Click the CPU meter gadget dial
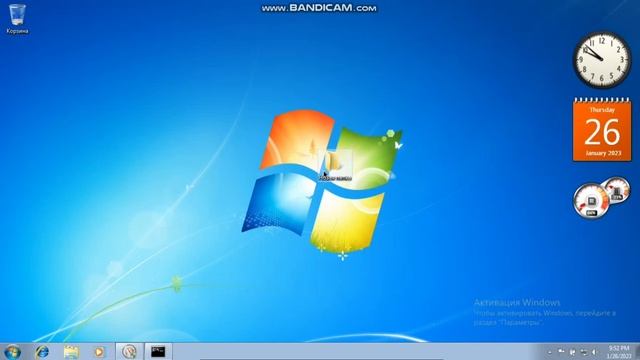This screenshot has height=360, width=640. pyautogui.click(x=591, y=201)
